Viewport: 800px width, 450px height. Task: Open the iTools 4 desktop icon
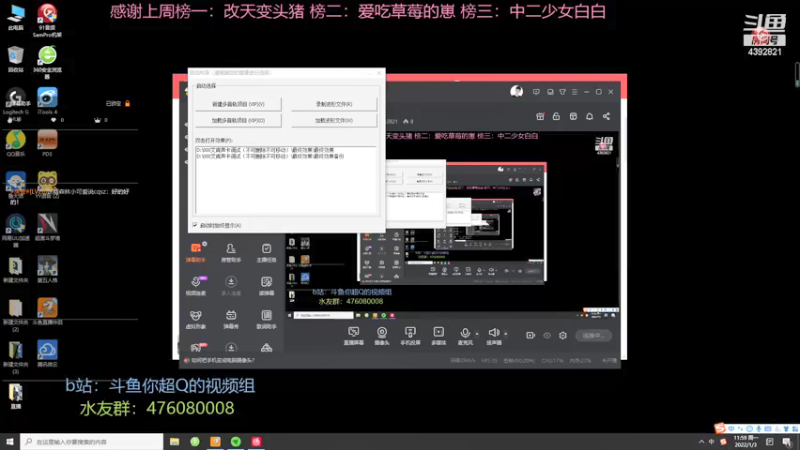tap(47, 101)
